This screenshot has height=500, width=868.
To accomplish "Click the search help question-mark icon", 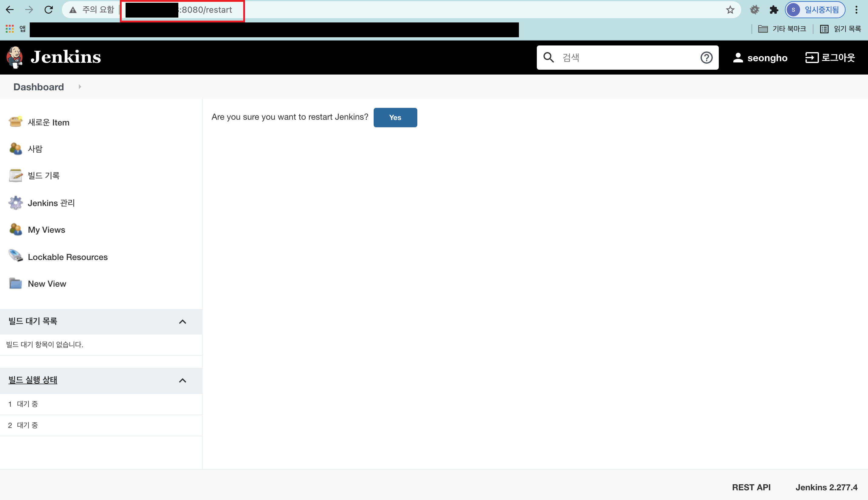I will (706, 58).
